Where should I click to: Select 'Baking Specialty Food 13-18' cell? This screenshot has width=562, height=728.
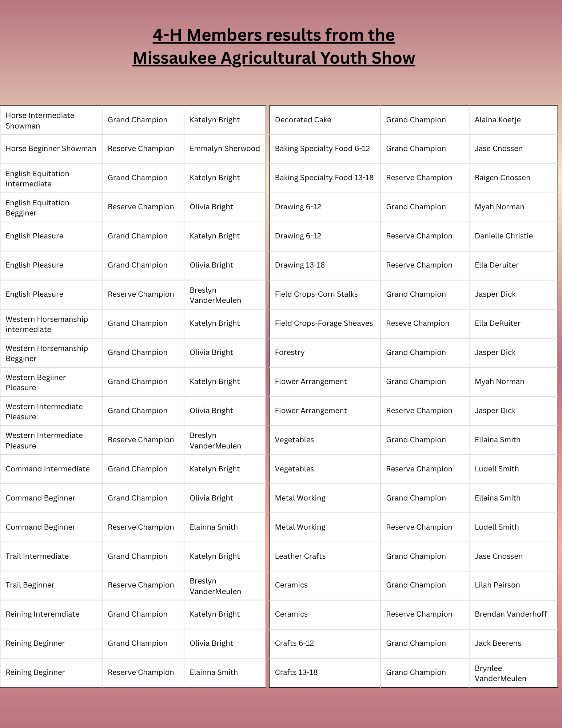tap(325, 178)
